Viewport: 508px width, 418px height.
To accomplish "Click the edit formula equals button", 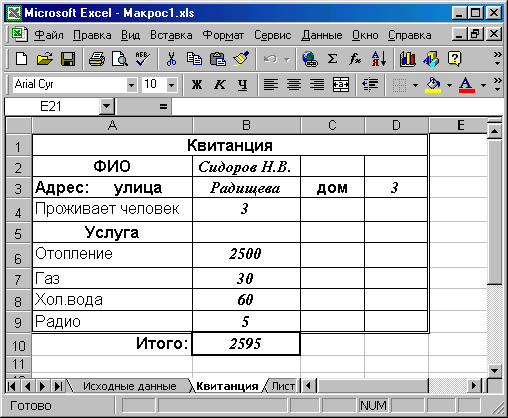I will click(163, 107).
